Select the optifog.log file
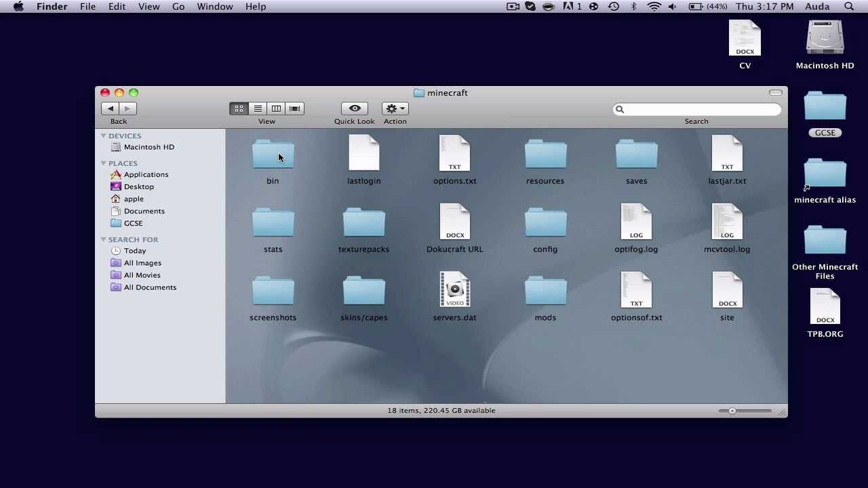This screenshot has height=488, width=868. point(636,222)
